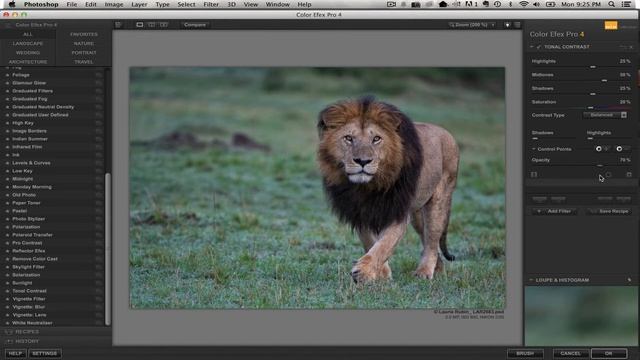
Task: Select the Landscape category tab
Action: [x=28, y=43]
